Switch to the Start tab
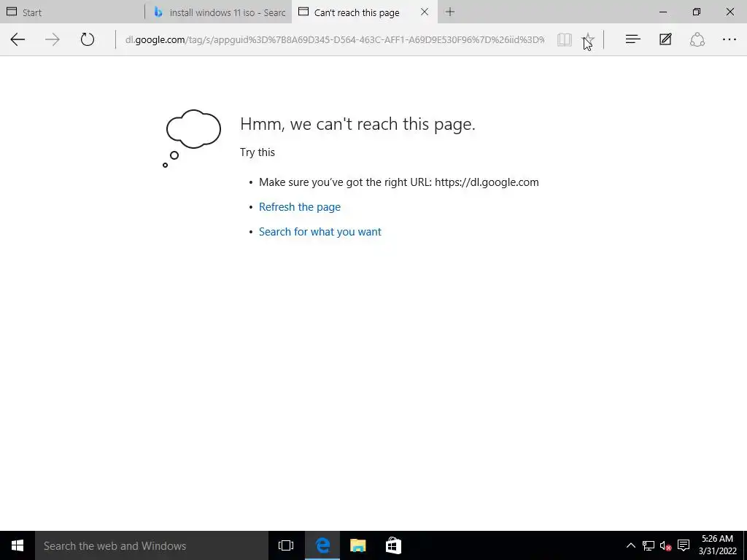Screen dimensions: 747x560 pos(72,12)
